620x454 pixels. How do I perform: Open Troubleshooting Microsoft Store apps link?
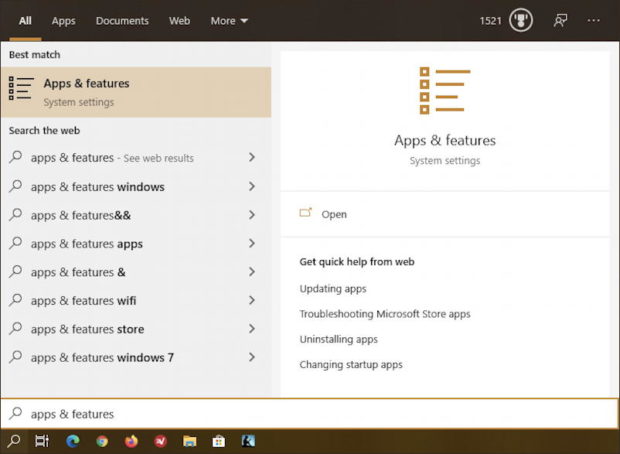(384, 314)
